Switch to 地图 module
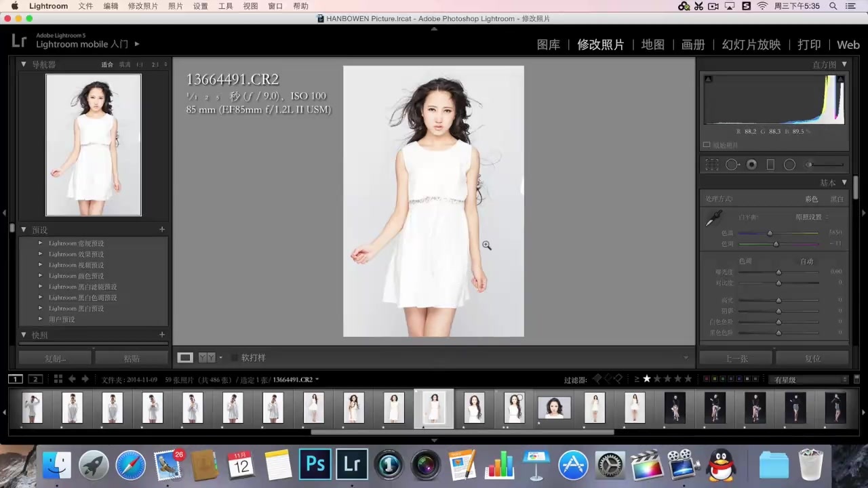This screenshot has height=488, width=868. 653,45
